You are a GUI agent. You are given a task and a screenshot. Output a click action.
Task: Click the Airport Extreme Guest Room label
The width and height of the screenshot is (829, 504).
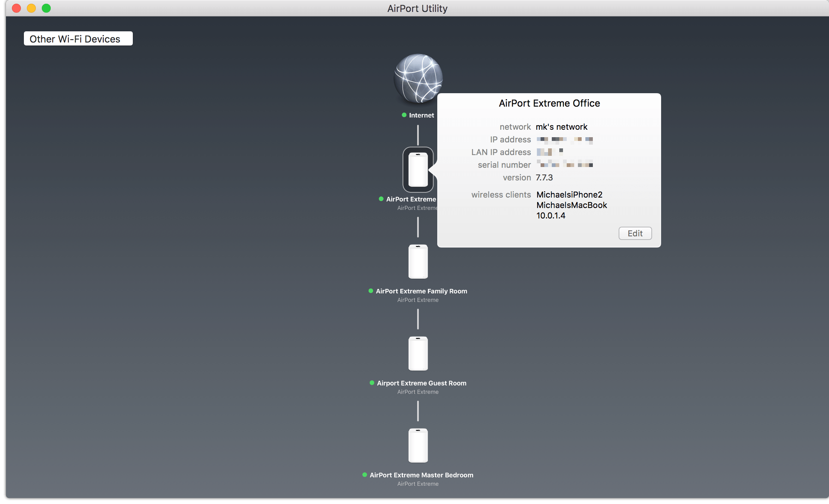(x=422, y=383)
